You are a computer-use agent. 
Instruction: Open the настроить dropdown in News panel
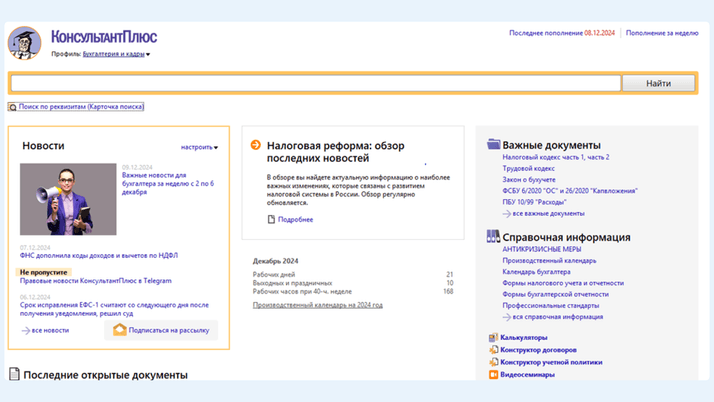[x=199, y=147]
